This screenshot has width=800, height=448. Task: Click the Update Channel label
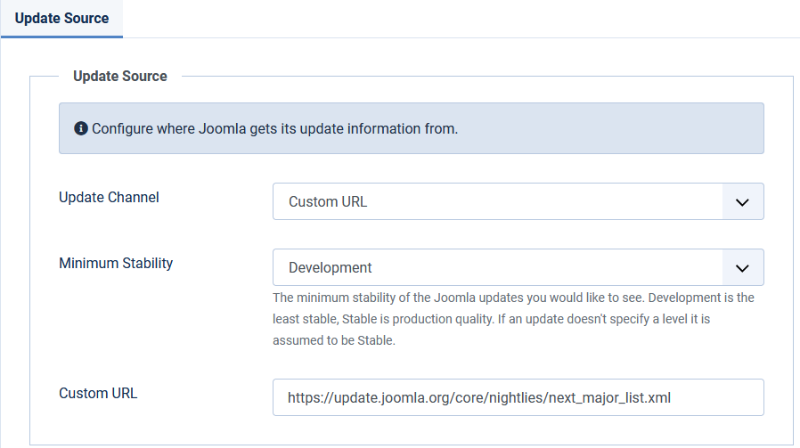[x=109, y=197]
